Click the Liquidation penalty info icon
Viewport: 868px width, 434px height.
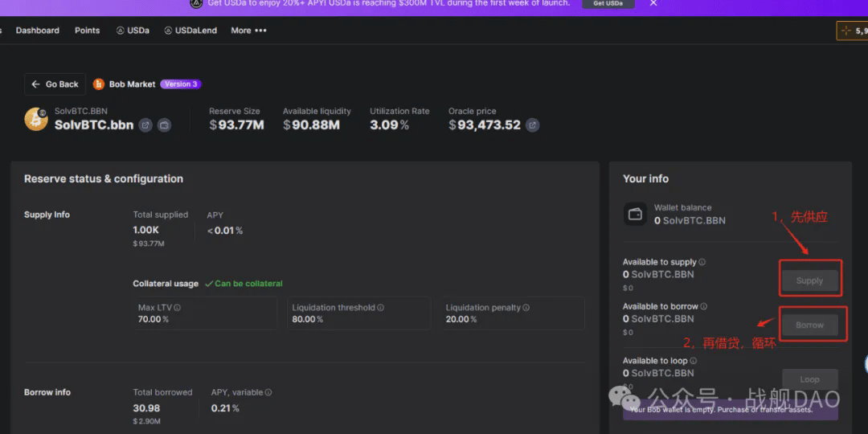526,308
